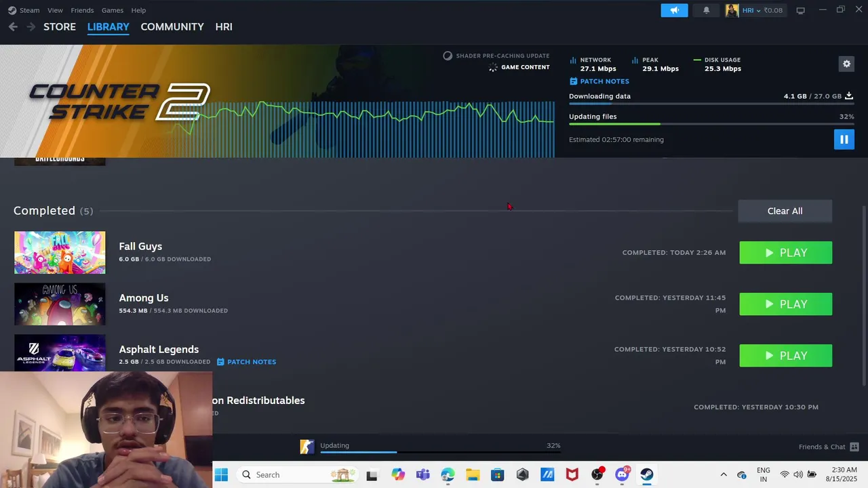Open the Help menu
This screenshot has height=488, width=868.
pyautogui.click(x=138, y=10)
